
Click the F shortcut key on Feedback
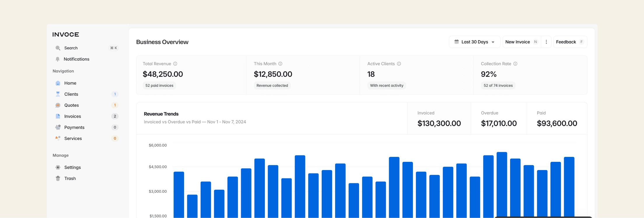[x=582, y=42]
